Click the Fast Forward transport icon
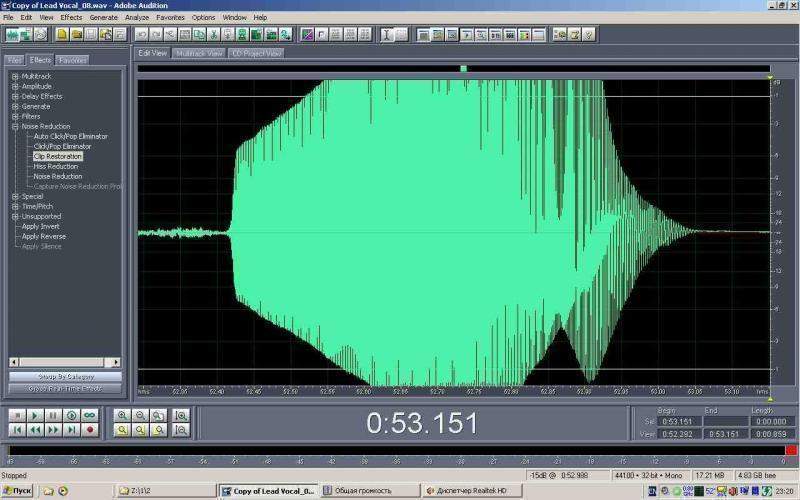Image resolution: width=800 pixels, height=500 pixels. tap(53, 430)
